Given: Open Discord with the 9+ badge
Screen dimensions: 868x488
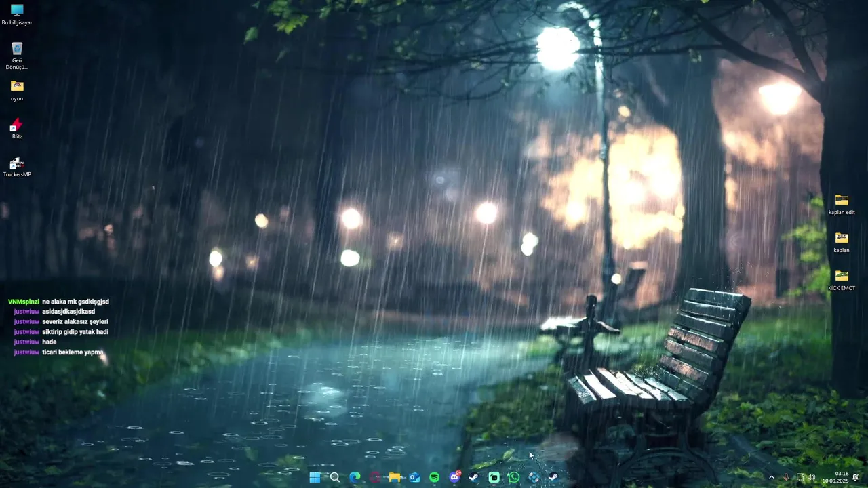Looking at the screenshot, I should 454,477.
